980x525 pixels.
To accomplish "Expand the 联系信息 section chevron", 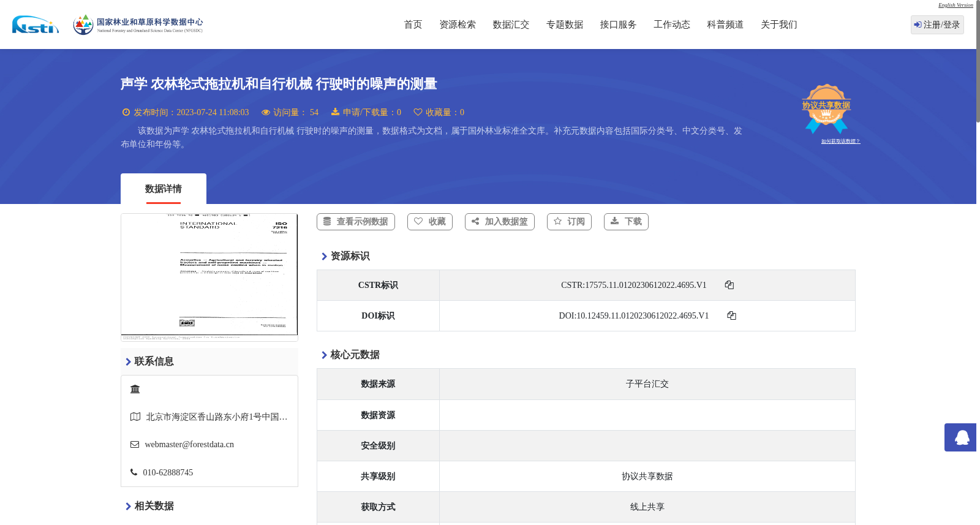I will click(x=128, y=362).
